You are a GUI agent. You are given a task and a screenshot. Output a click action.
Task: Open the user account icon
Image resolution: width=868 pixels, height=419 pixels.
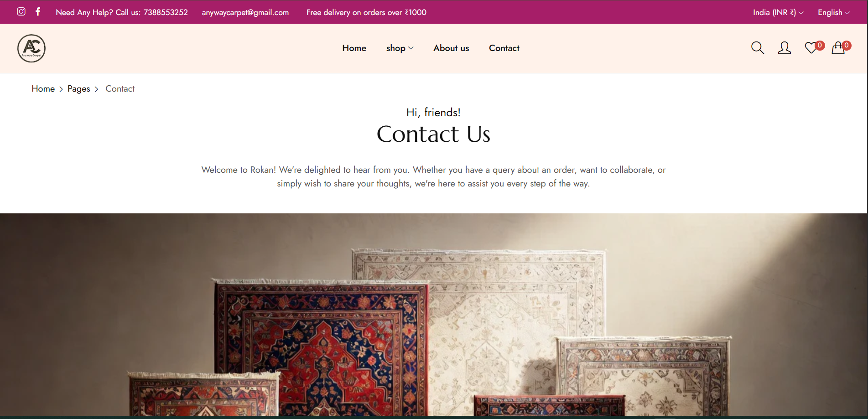coord(784,48)
